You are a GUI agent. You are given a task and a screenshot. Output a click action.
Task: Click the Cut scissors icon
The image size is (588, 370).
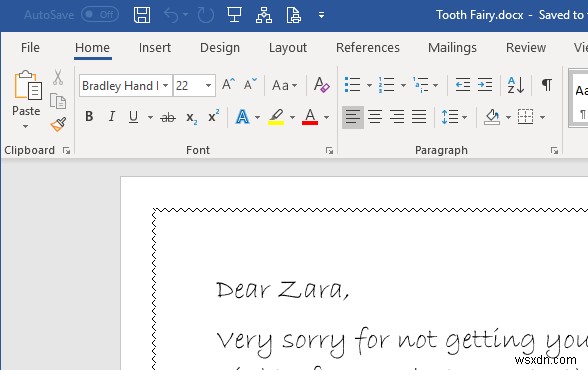[x=58, y=77]
